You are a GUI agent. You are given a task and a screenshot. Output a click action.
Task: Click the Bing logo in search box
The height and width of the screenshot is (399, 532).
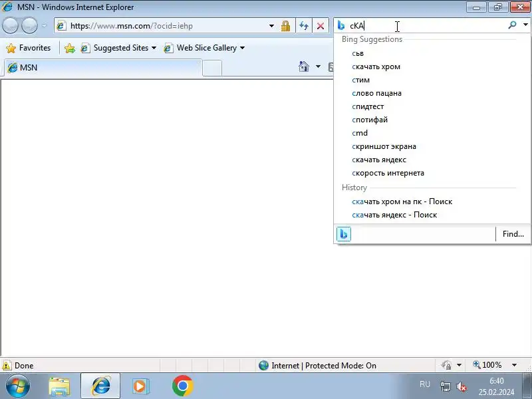(x=341, y=25)
